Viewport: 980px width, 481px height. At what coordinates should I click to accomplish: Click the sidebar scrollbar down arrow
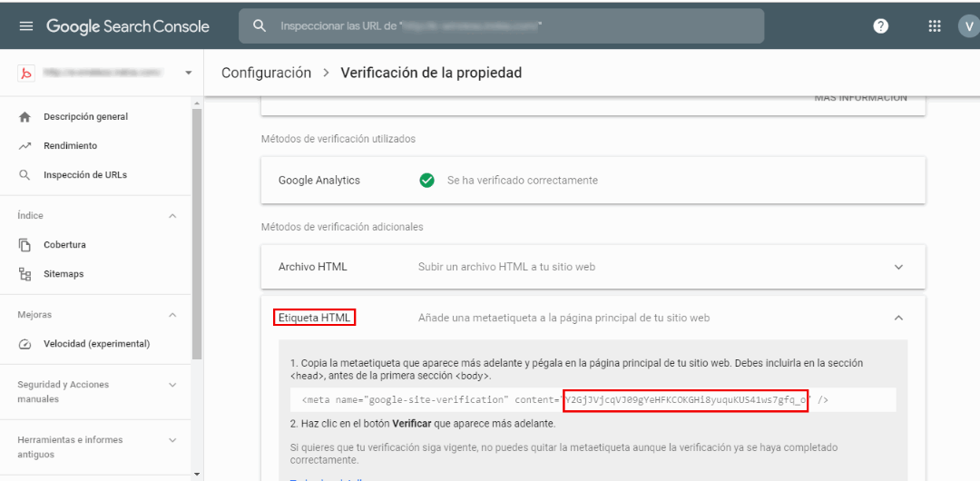[x=196, y=474]
